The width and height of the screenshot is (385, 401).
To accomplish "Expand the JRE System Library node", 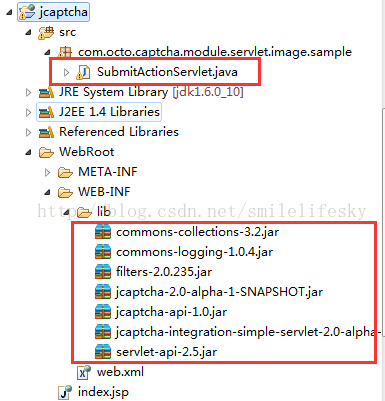I will (28, 92).
